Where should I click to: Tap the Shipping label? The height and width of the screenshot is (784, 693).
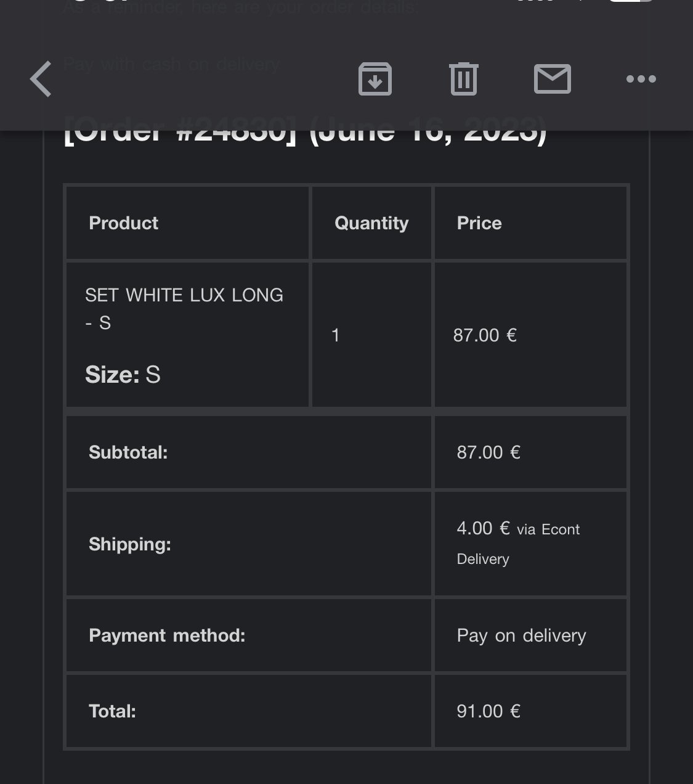pos(130,544)
